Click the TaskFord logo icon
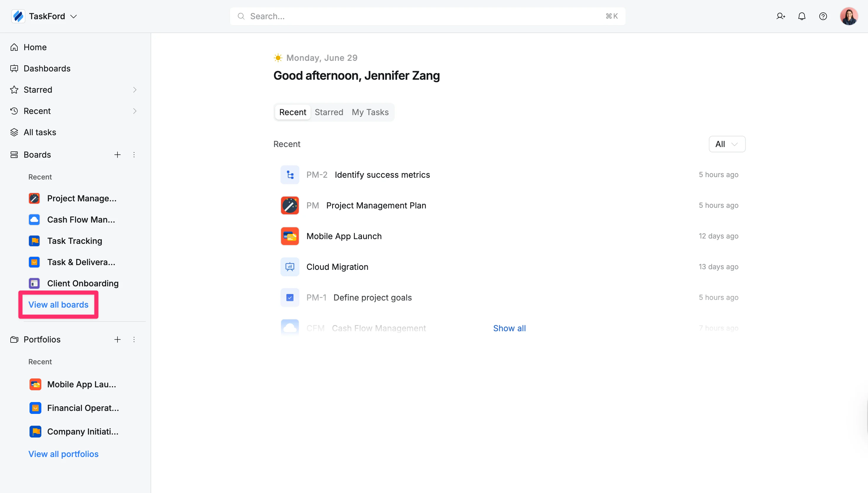The width and height of the screenshot is (868, 493). point(18,16)
